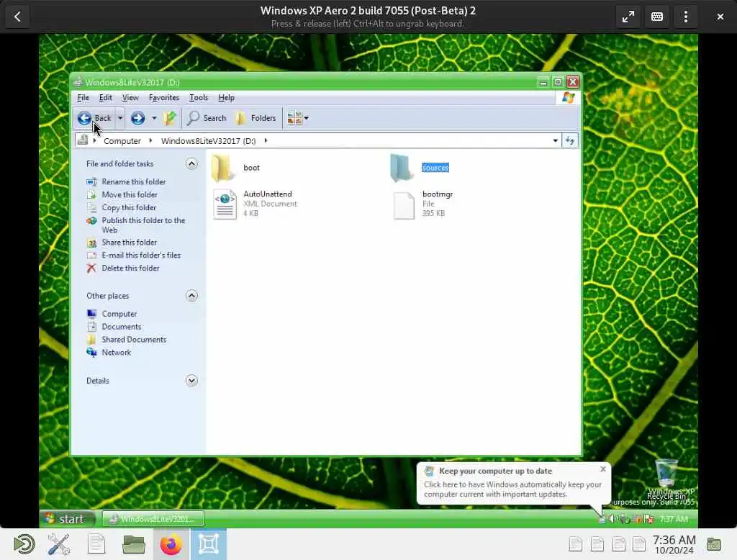This screenshot has width=737, height=560.
Task: Open the XP Start menu
Action: click(67, 519)
